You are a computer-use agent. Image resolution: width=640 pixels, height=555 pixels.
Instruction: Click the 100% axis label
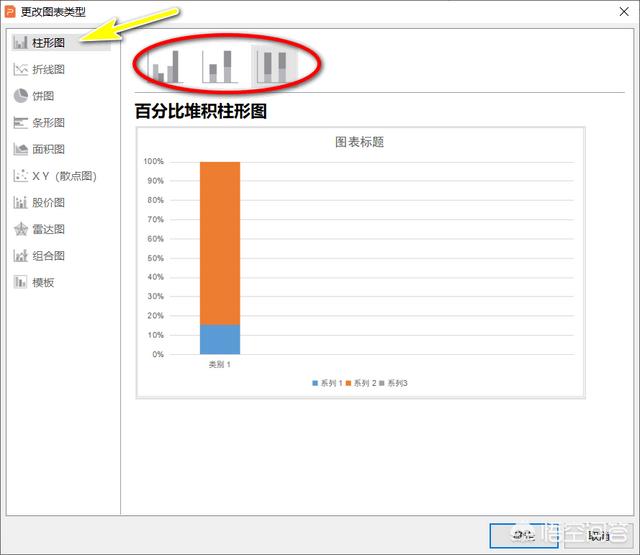coord(153,162)
